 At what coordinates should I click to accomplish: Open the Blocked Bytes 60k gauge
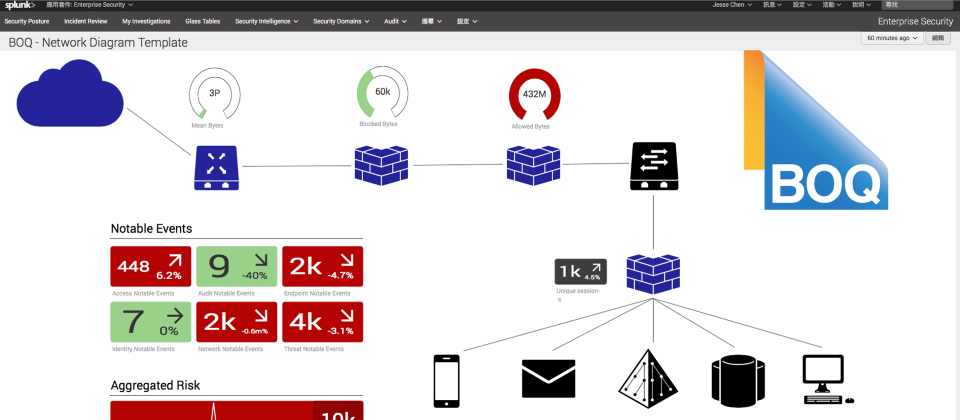pyautogui.click(x=383, y=92)
